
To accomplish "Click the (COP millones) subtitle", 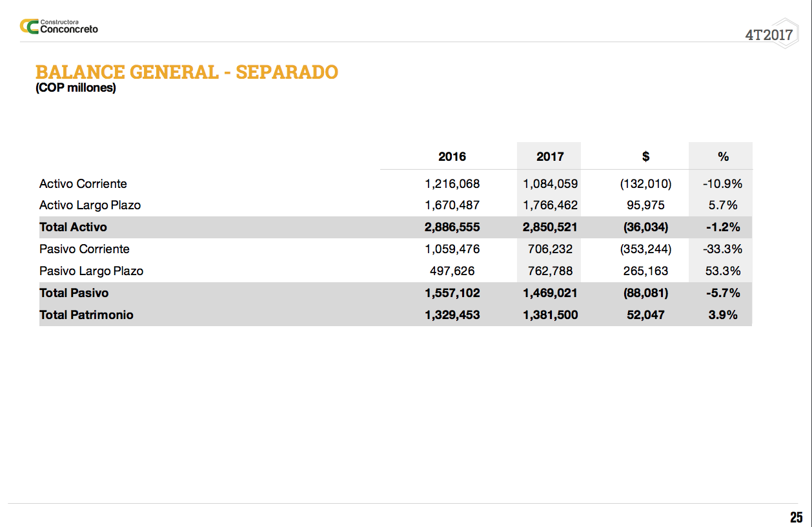I will pos(76,88).
